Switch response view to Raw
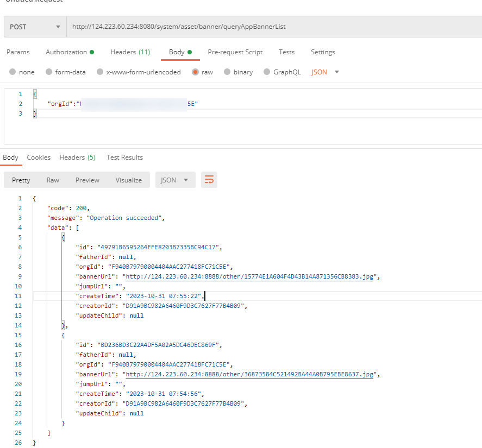Image resolution: width=482 pixels, height=448 pixels. tap(53, 180)
